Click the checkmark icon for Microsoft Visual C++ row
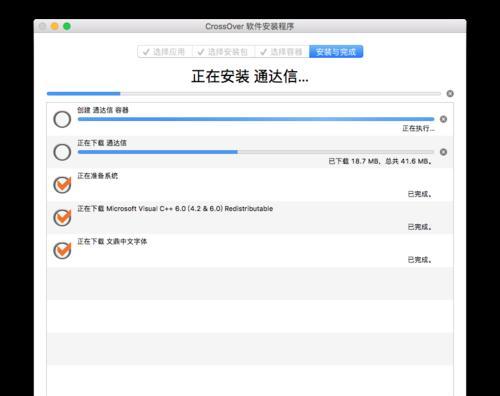 (62, 218)
